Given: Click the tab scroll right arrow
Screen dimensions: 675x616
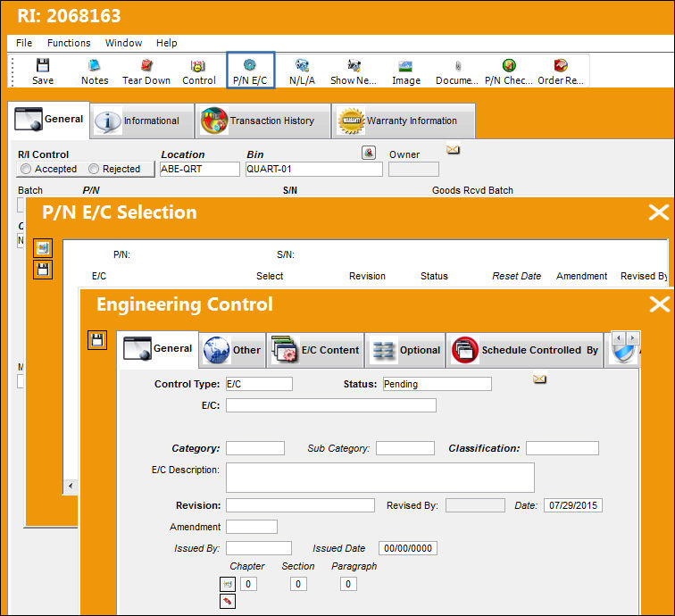Looking at the screenshot, I should click(x=632, y=338).
